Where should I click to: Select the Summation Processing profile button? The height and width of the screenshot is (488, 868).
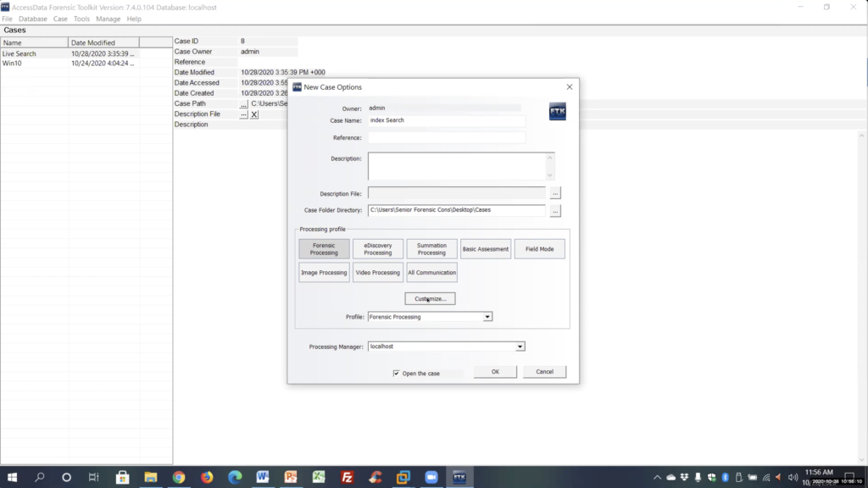(x=431, y=249)
